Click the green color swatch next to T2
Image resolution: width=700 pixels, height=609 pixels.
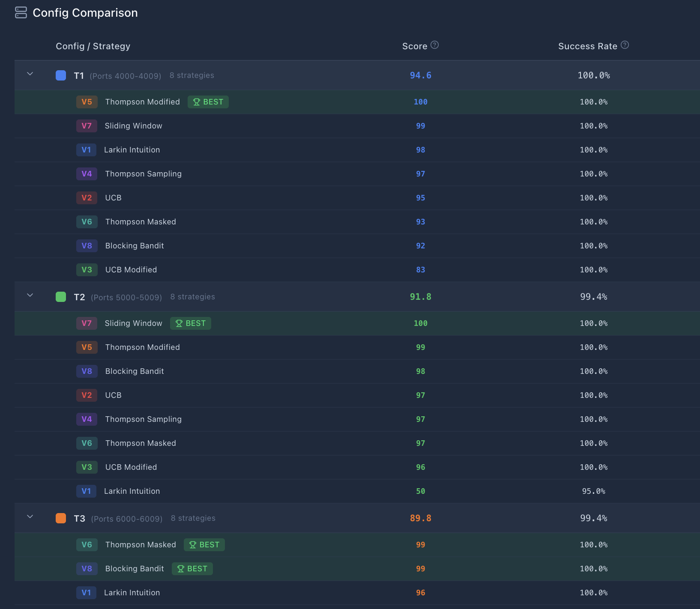point(60,296)
